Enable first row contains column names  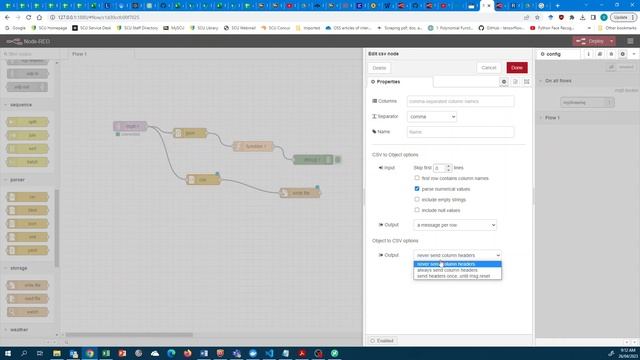[417, 178]
